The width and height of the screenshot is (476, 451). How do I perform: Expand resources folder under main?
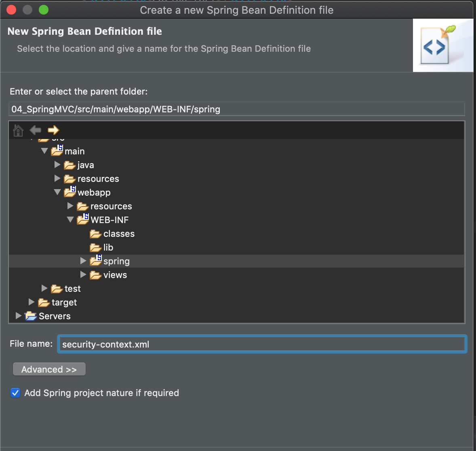pos(57,178)
